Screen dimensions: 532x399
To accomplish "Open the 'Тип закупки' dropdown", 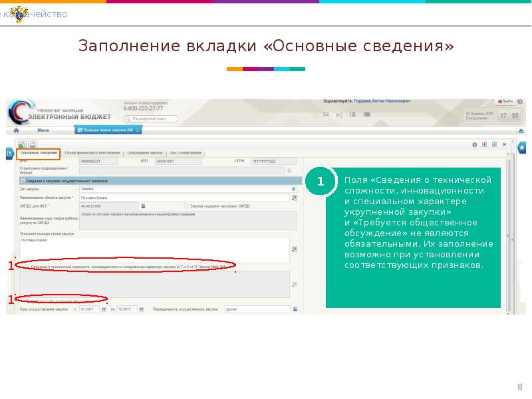I will [x=293, y=189].
